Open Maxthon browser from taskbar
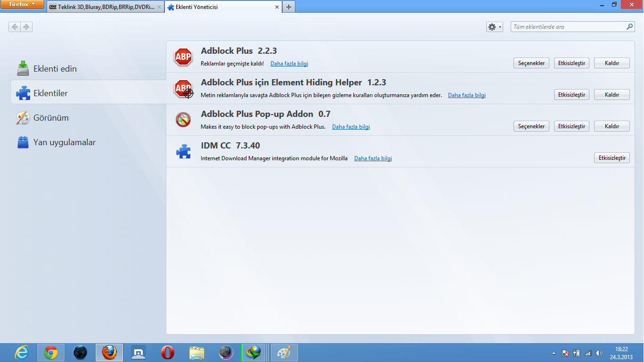Screen dimensions: 644x362 [139, 353]
